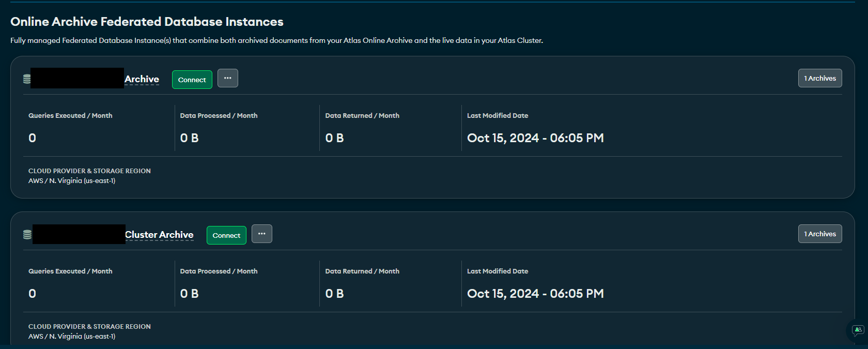868x349 pixels.
Task: Show the first instance's 1 Archives list
Action: 820,78
